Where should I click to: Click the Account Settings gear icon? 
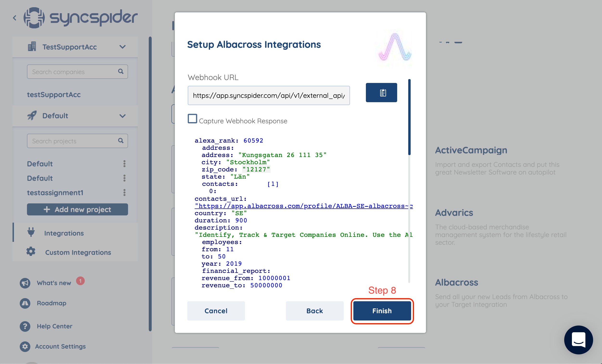pos(25,346)
